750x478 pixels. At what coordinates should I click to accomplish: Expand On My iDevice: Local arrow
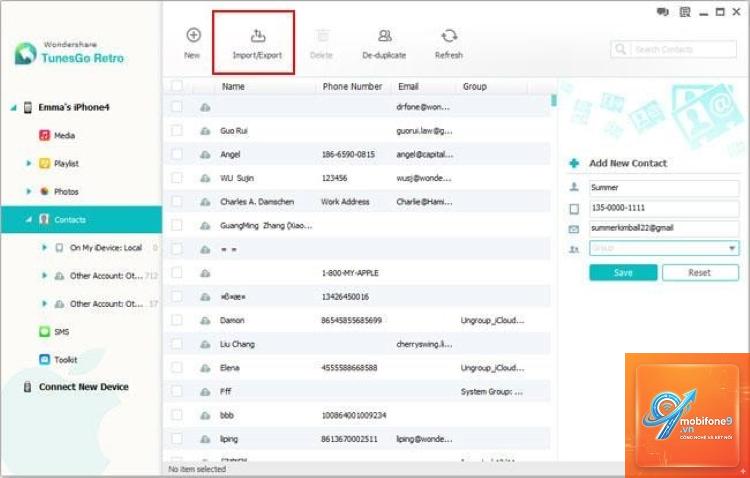tap(44, 248)
